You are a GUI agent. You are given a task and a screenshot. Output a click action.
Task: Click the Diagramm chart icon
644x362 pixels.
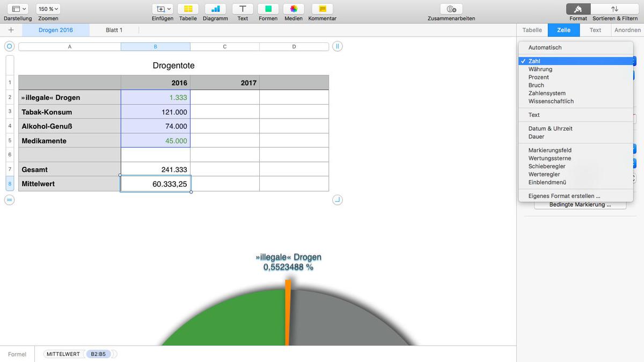tap(215, 9)
